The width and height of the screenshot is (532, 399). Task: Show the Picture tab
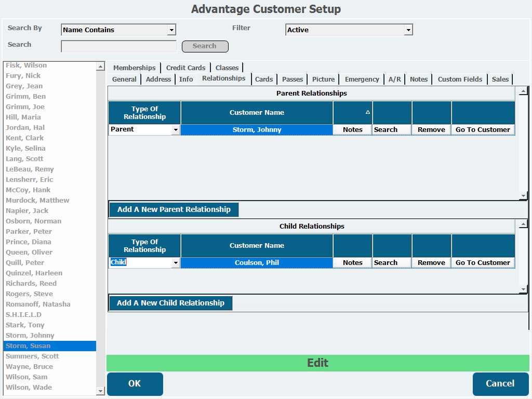[x=323, y=79]
